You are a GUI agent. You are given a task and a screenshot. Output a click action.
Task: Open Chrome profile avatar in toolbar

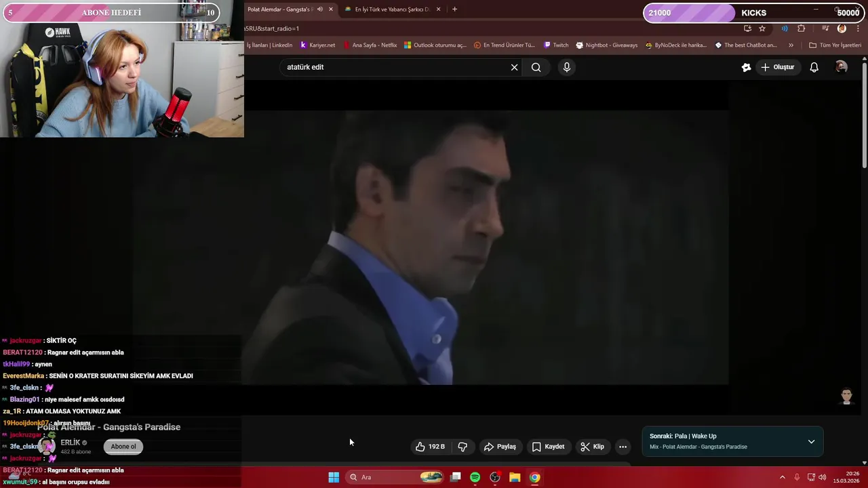coord(842,28)
